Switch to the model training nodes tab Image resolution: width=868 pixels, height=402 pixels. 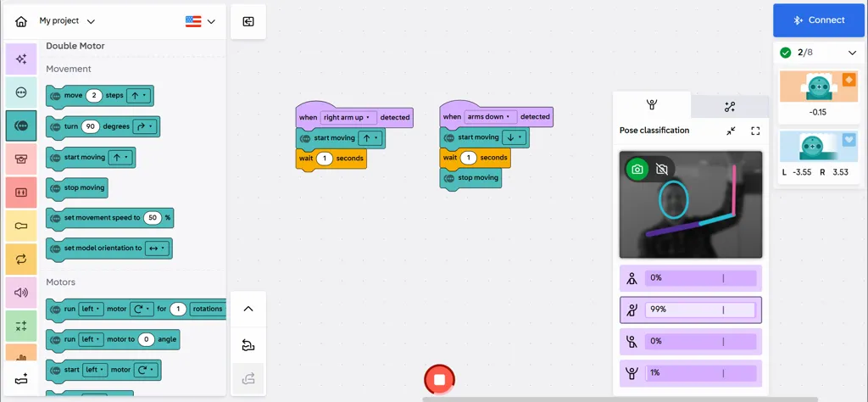pyautogui.click(x=729, y=106)
